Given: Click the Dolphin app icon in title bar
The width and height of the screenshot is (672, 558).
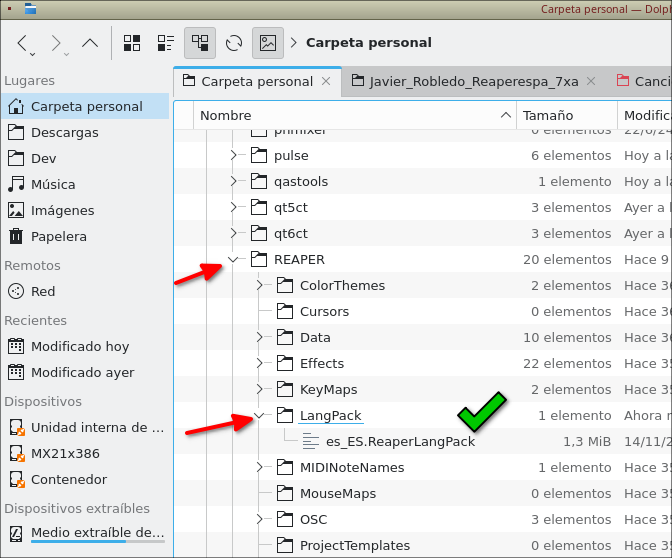Looking at the screenshot, I should coord(30,9).
